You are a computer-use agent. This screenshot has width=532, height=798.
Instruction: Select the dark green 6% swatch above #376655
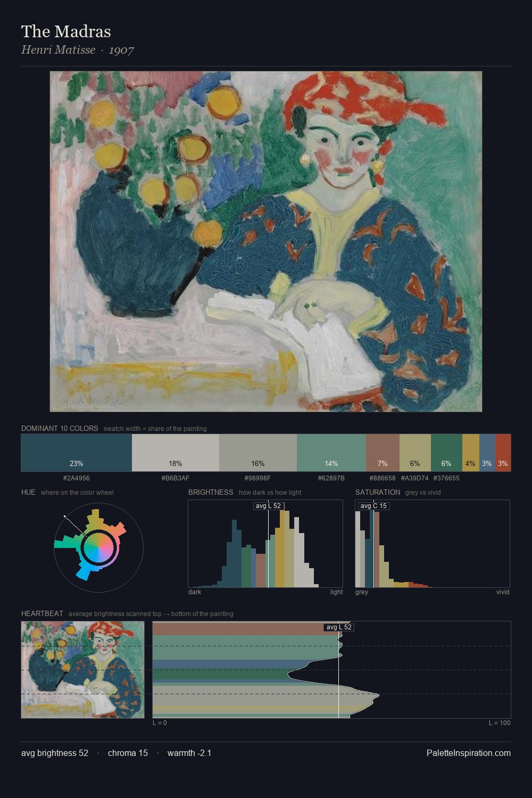[446, 453]
